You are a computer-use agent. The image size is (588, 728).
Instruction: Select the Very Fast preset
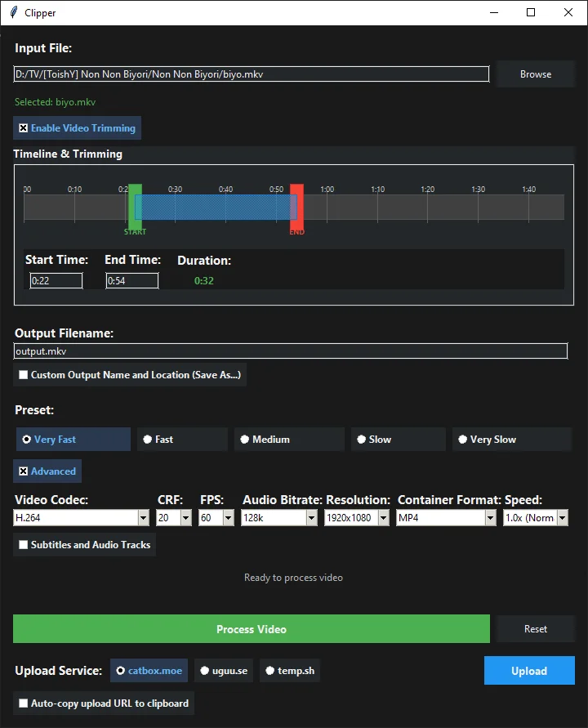coord(73,440)
